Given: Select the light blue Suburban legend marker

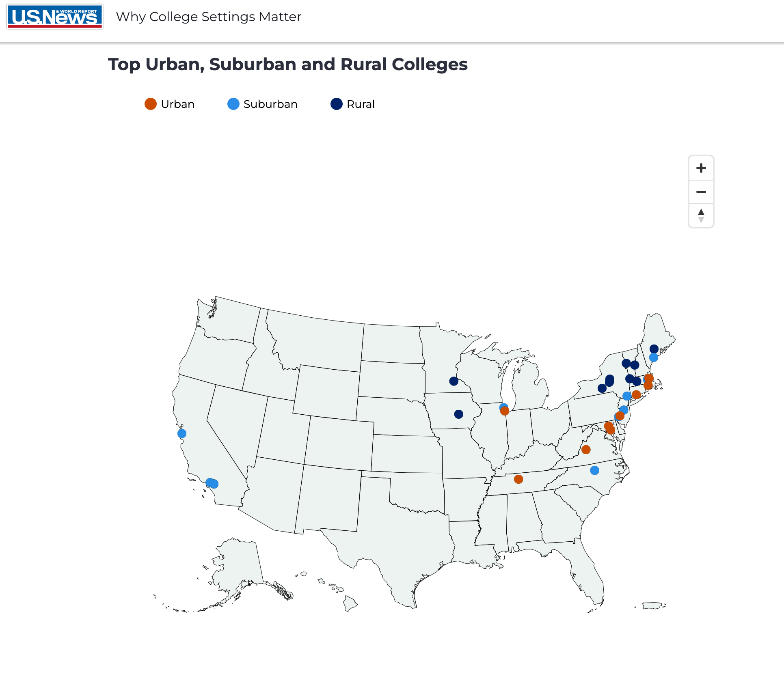Looking at the screenshot, I should pos(233,104).
